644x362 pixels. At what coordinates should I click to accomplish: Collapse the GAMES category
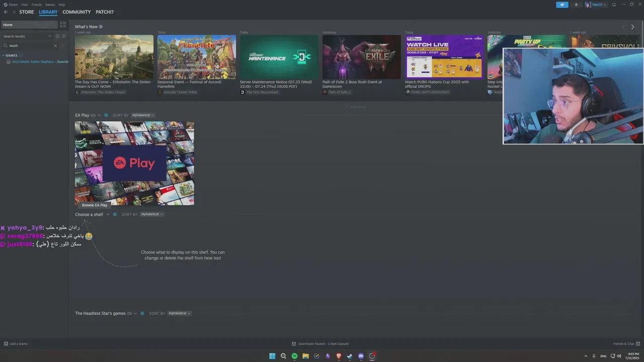[3, 55]
